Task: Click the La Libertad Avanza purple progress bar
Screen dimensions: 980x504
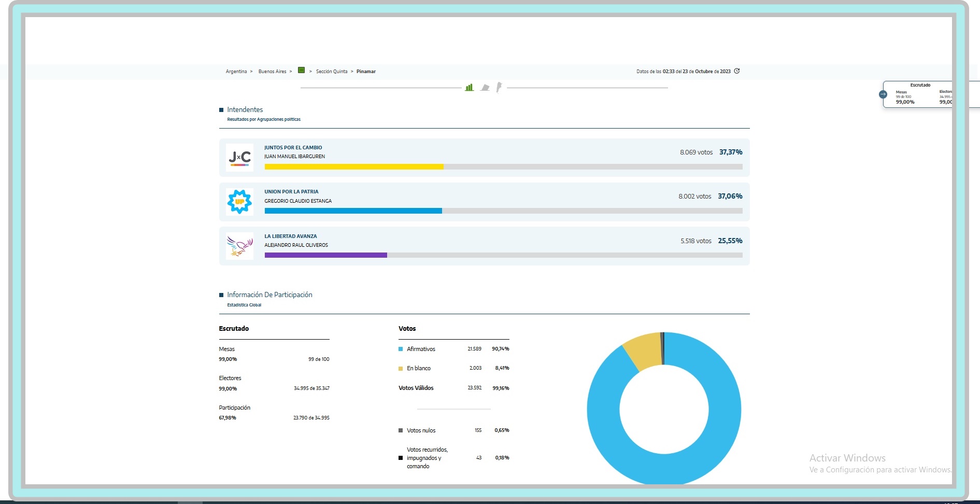Action: (326, 255)
